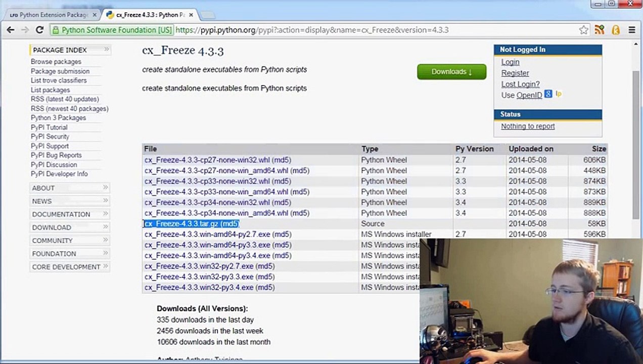Click the orange lock extension icon

[x=616, y=30]
